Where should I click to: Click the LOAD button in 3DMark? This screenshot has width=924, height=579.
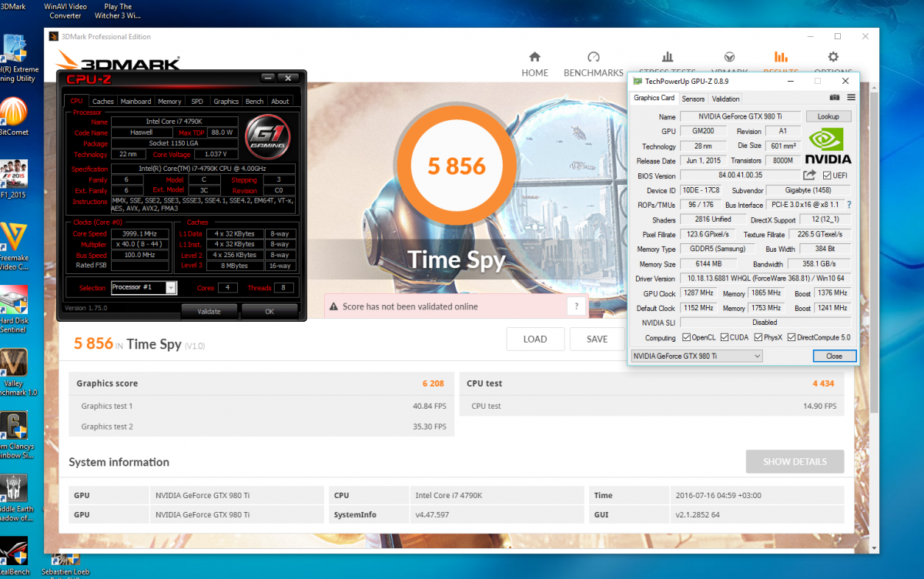[x=535, y=339]
